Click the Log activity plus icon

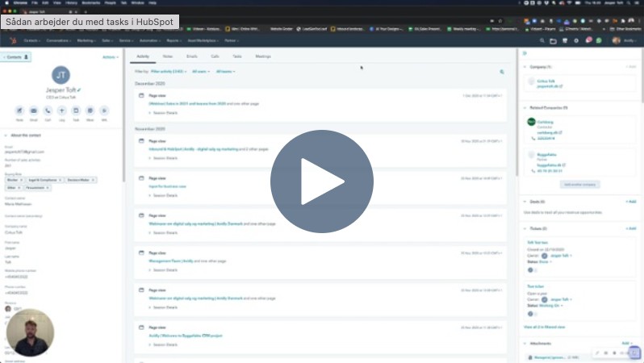pos(62,111)
